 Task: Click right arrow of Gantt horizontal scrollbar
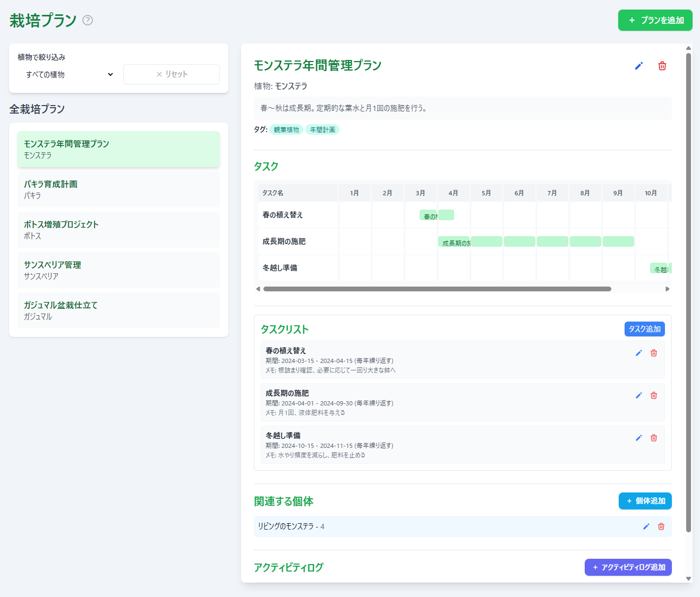pyautogui.click(x=668, y=289)
